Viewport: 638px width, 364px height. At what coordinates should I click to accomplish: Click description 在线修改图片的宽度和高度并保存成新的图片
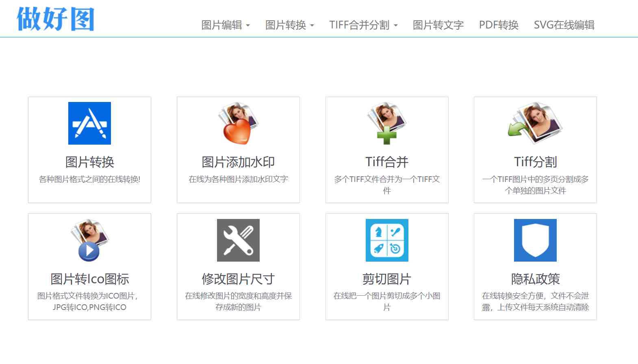pos(238,301)
